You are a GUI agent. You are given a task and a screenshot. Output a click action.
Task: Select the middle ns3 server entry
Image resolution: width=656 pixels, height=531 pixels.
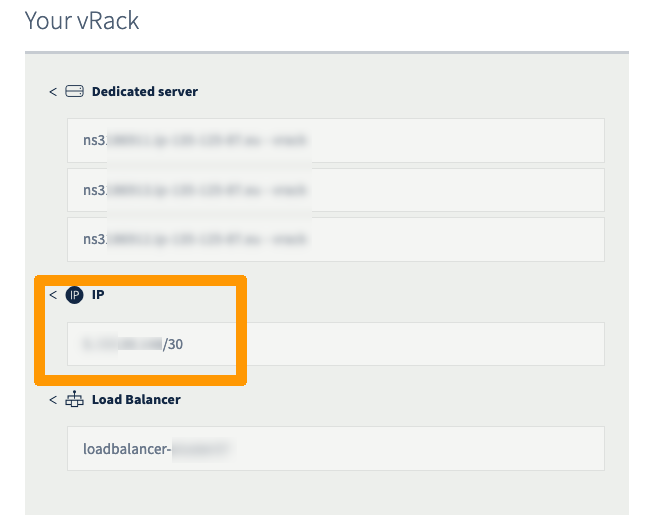click(x=335, y=189)
